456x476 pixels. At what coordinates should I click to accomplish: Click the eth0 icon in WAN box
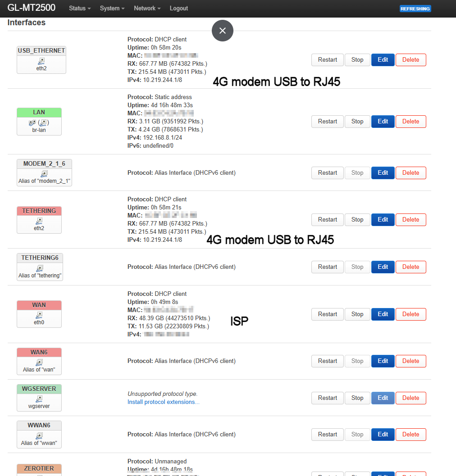39,315
